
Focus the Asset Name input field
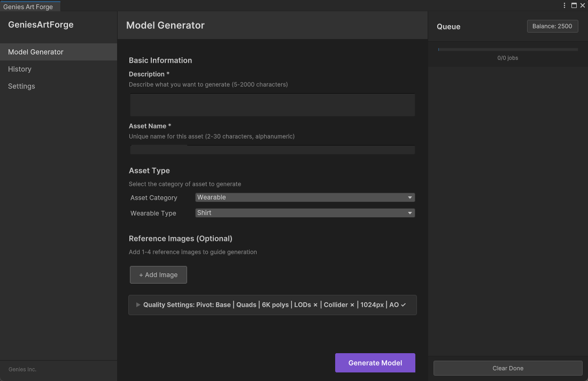coord(272,150)
